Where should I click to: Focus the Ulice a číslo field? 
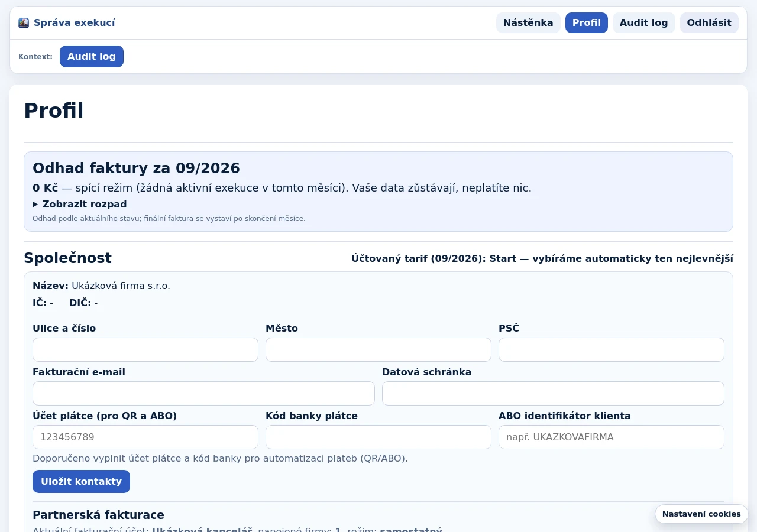point(145,350)
